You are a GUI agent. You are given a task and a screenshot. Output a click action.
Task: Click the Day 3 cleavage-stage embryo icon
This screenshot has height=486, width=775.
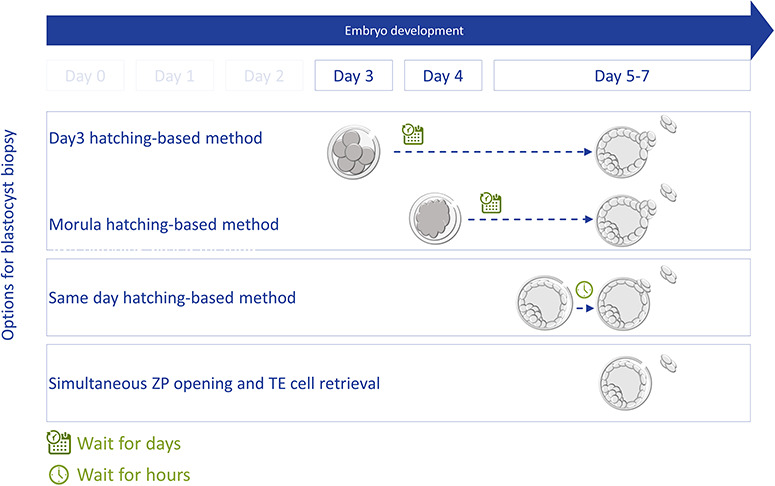coord(354,154)
